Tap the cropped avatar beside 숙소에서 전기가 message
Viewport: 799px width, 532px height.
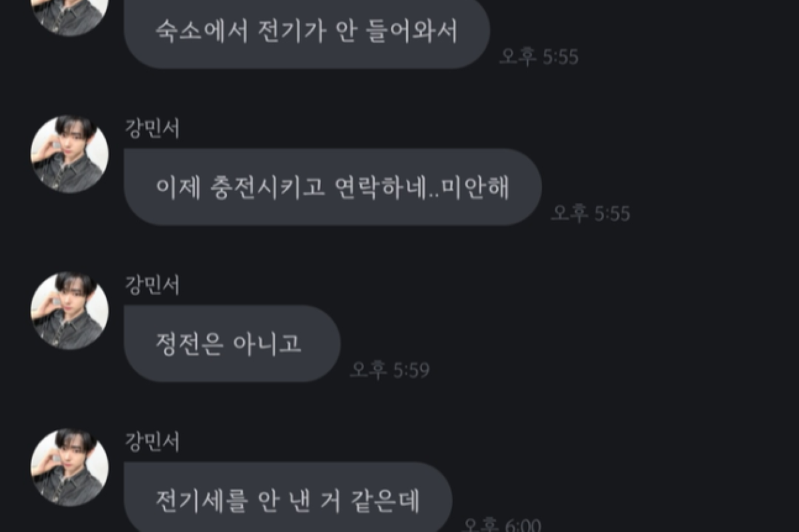tap(69, 15)
